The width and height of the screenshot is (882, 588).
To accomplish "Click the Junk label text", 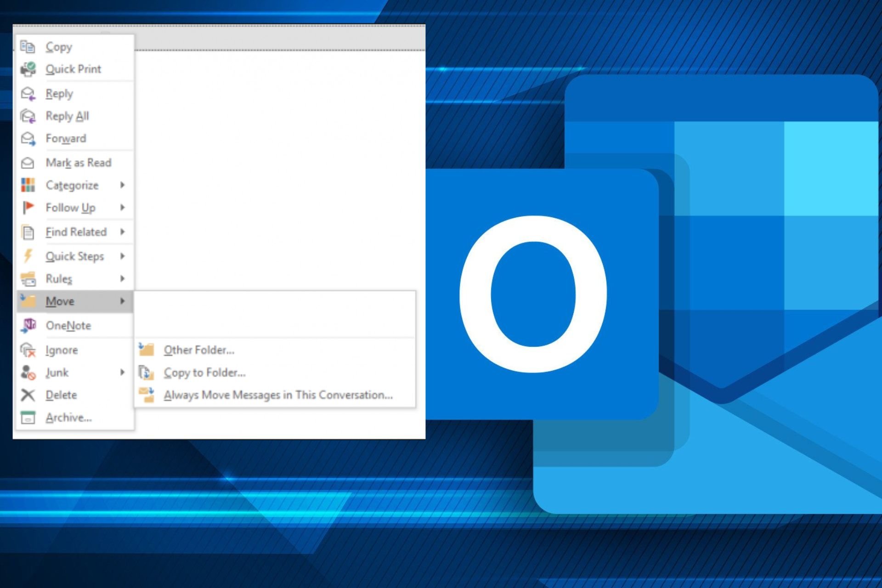I will point(57,373).
